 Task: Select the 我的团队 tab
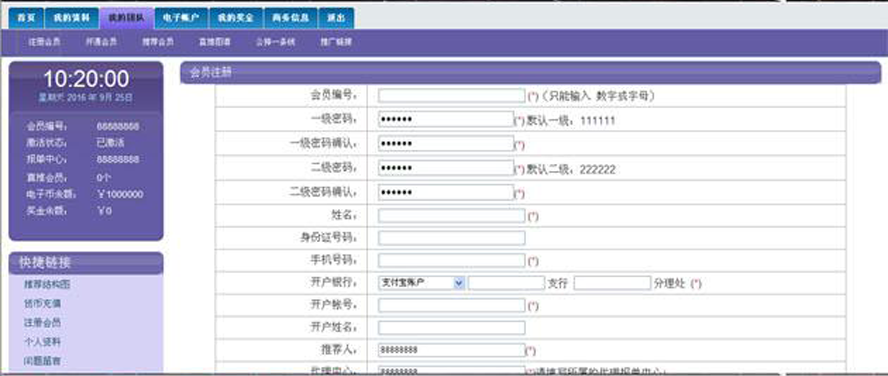[126, 18]
